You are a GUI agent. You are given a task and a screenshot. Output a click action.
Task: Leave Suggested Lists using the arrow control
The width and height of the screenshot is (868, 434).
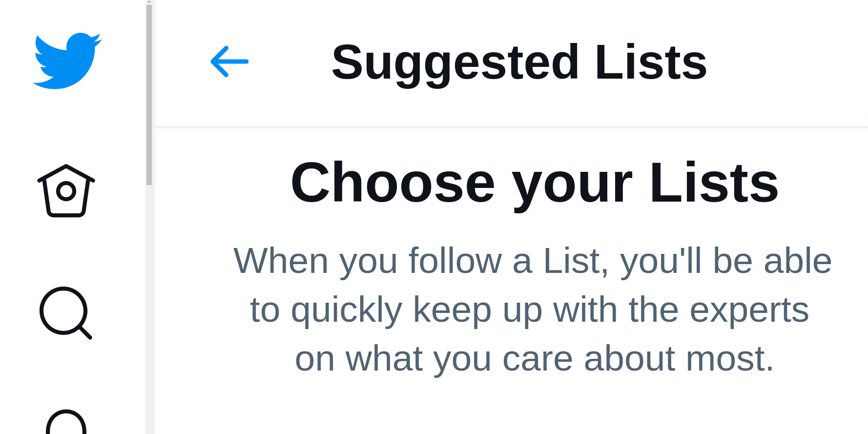(x=229, y=61)
